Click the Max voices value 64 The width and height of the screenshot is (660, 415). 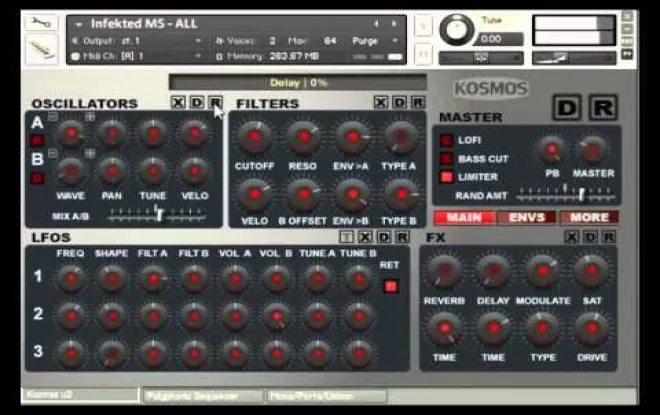click(x=330, y=41)
